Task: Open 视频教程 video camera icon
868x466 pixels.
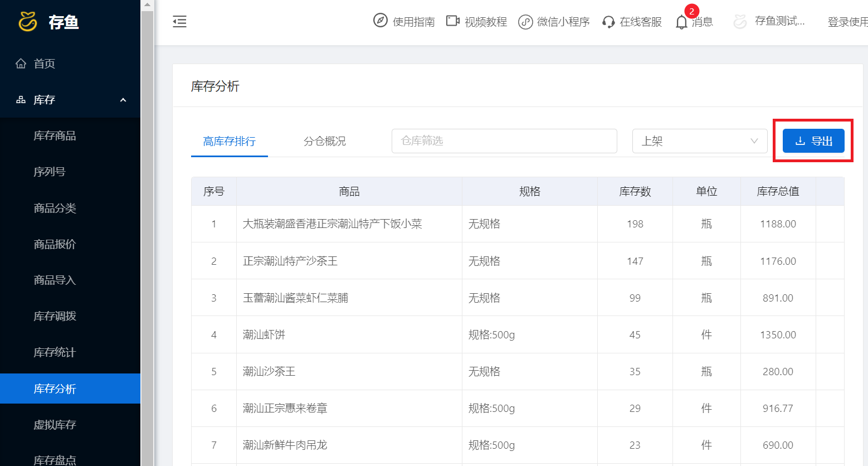Action: (452, 21)
